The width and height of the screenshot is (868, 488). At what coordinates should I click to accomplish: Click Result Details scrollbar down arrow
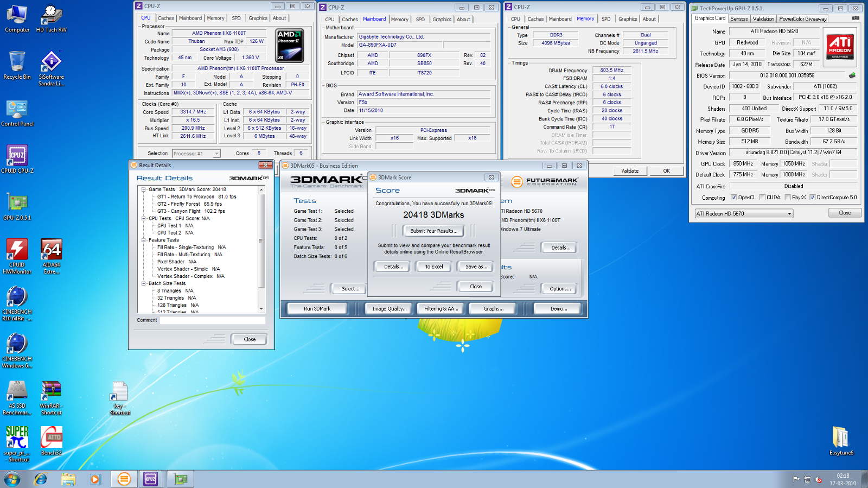[261, 309]
